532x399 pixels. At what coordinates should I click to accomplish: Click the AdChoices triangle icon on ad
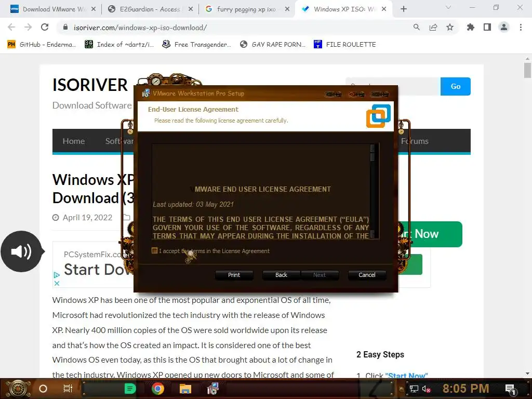[x=57, y=275]
